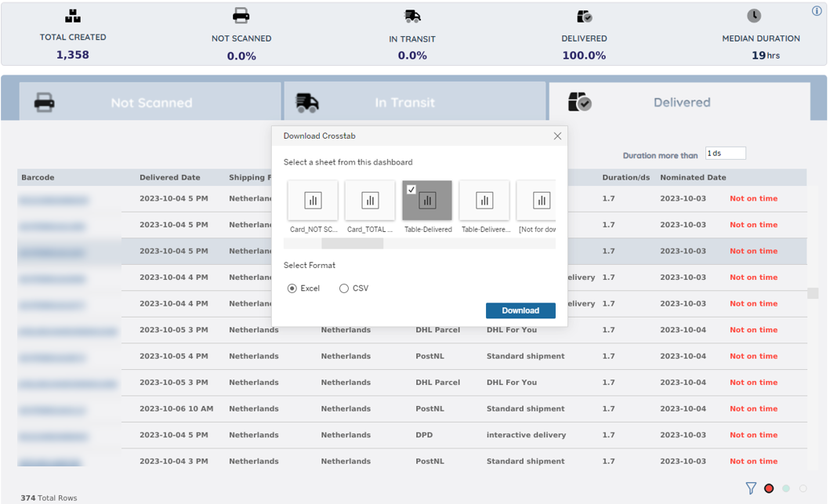
Task: Click the red dot beside the filter icon
Action: coord(769,488)
